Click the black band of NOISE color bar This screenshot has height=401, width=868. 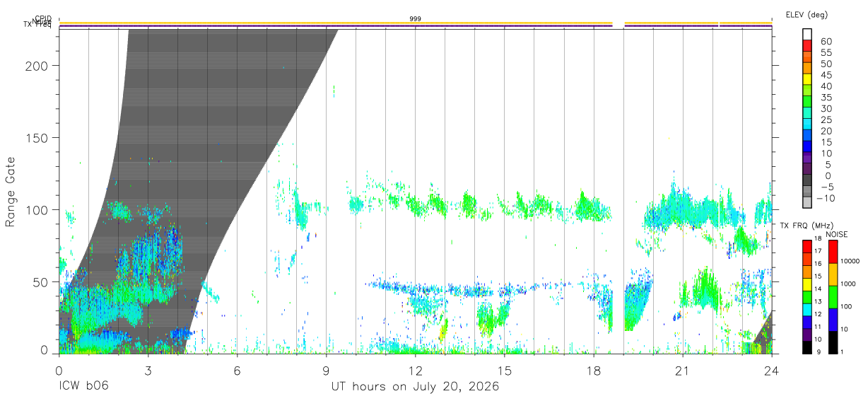tap(833, 342)
